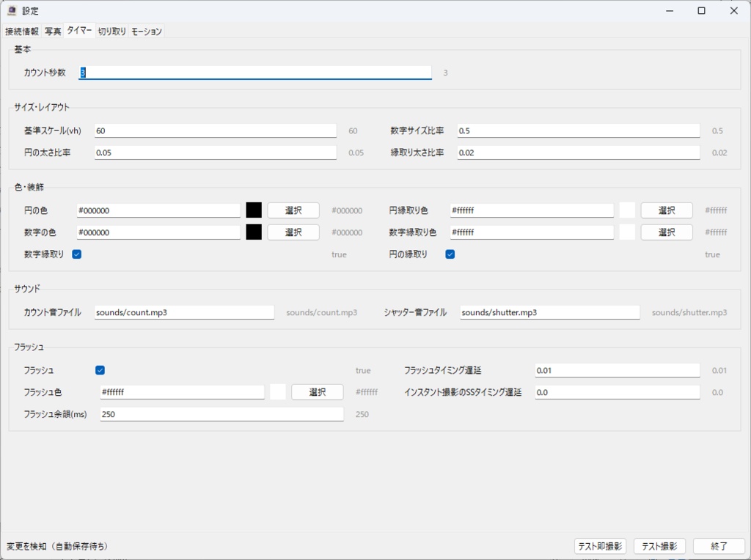This screenshot has width=751, height=560.
Task: Edit the フラッシュ余韻(ms) field
Action: [x=221, y=414]
